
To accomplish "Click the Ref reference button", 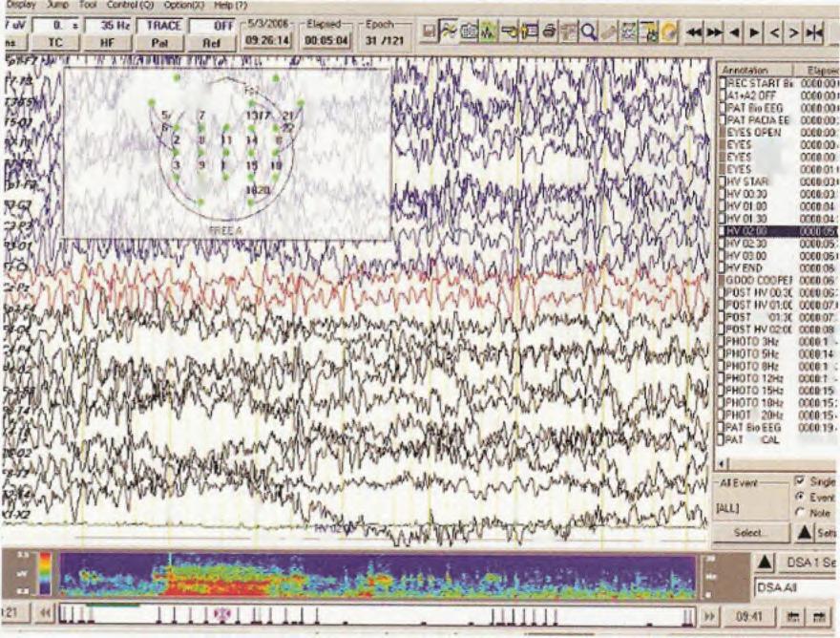I will 211,43.
